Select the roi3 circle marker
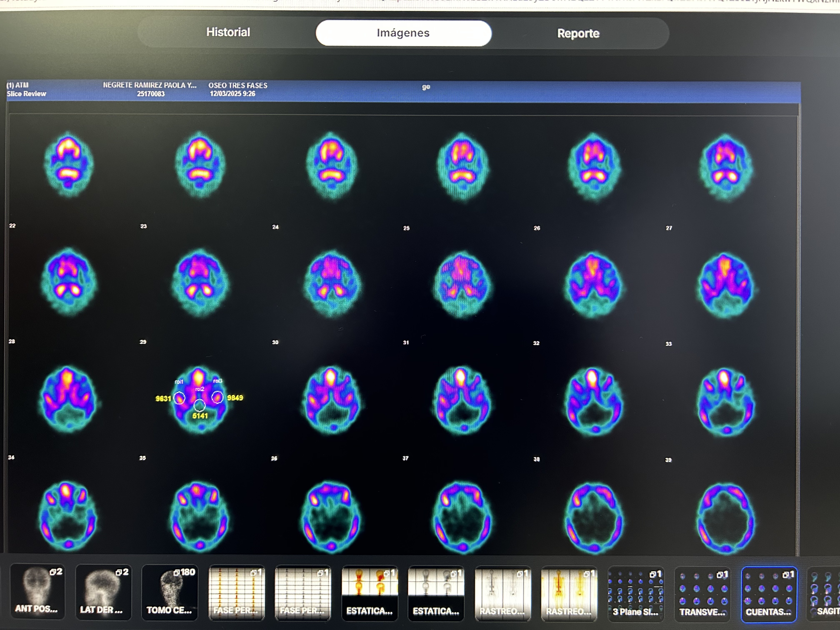The height and width of the screenshot is (630, 840). pyautogui.click(x=217, y=397)
